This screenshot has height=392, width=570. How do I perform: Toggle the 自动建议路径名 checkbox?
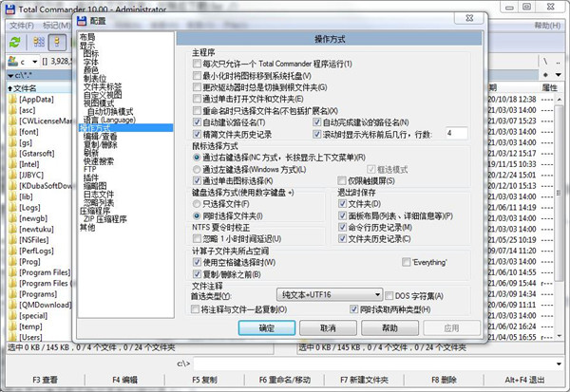(197, 122)
